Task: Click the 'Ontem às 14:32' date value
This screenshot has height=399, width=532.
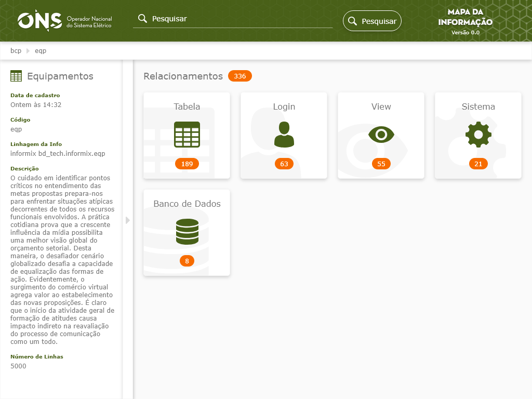Action: pos(36,105)
